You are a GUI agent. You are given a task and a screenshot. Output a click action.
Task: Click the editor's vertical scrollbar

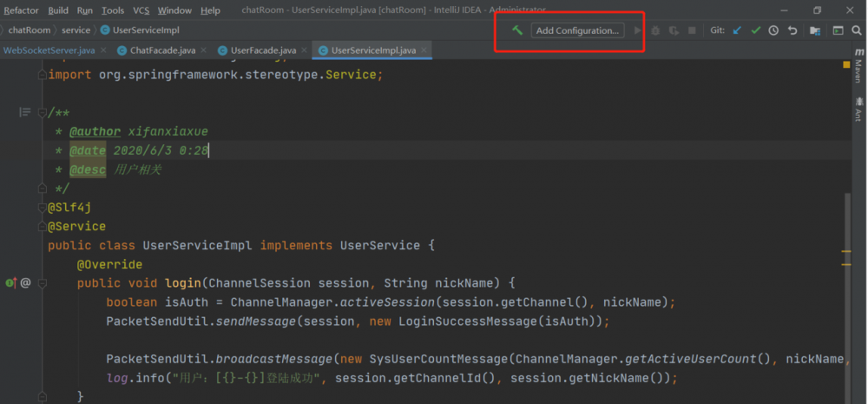[x=847, y=287]
